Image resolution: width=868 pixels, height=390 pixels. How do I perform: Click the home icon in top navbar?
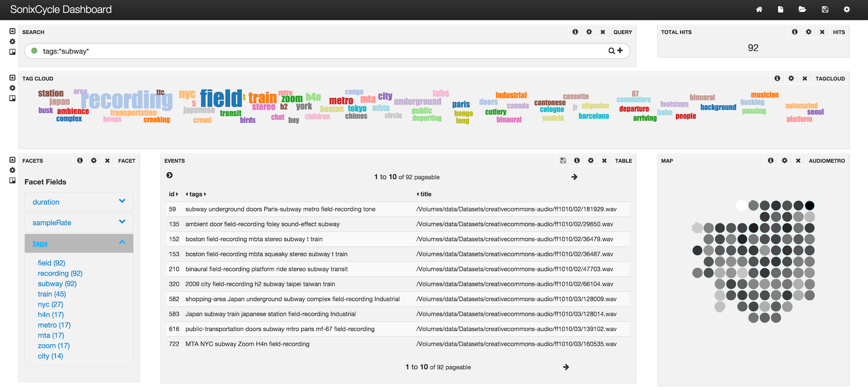tap(759, 10)
